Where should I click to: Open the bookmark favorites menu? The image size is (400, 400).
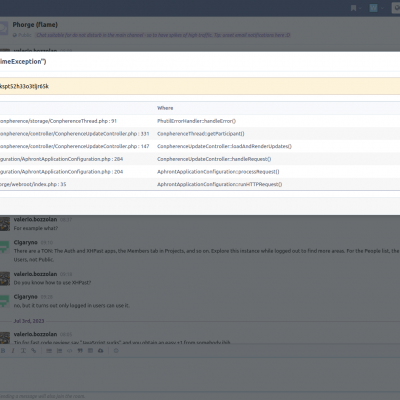[x=356, y=8]
